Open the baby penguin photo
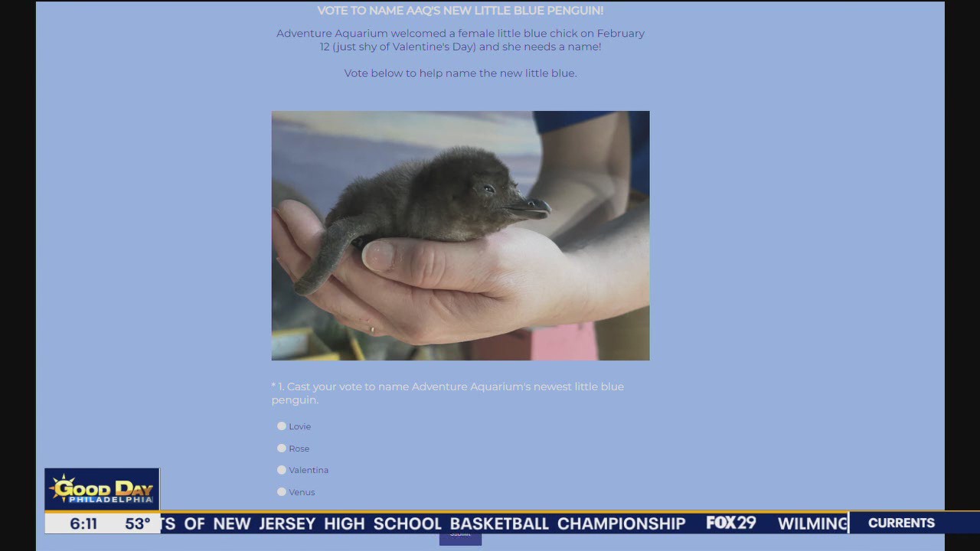 (460, 235)
